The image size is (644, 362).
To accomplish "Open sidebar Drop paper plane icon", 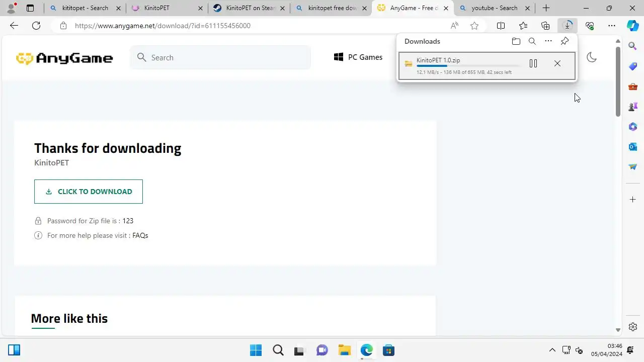I will (633, 167).
